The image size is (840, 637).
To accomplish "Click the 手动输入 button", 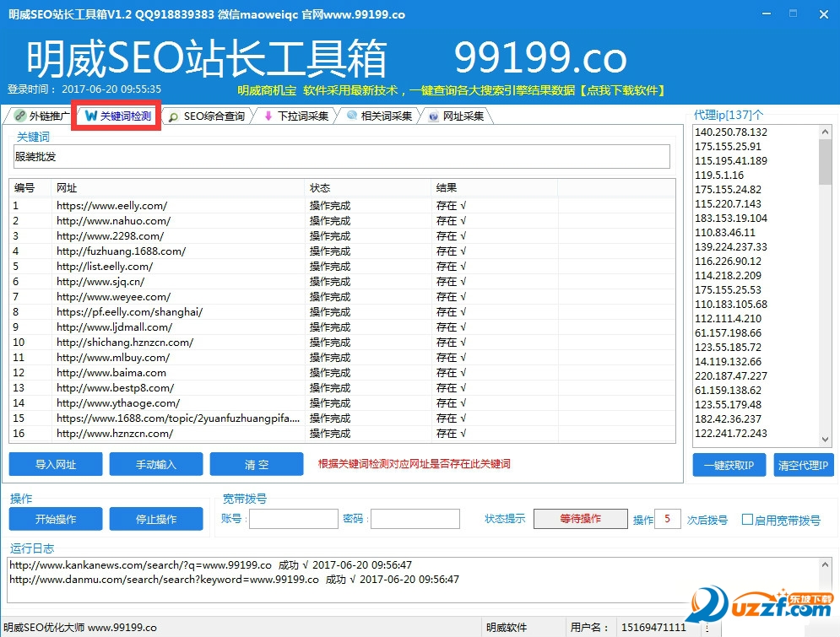I will [156, 464].
